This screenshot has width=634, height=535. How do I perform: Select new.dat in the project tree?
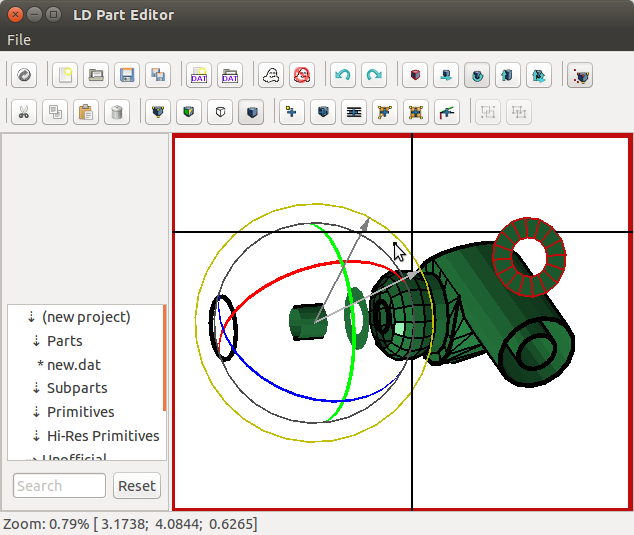tap(74, 365)
